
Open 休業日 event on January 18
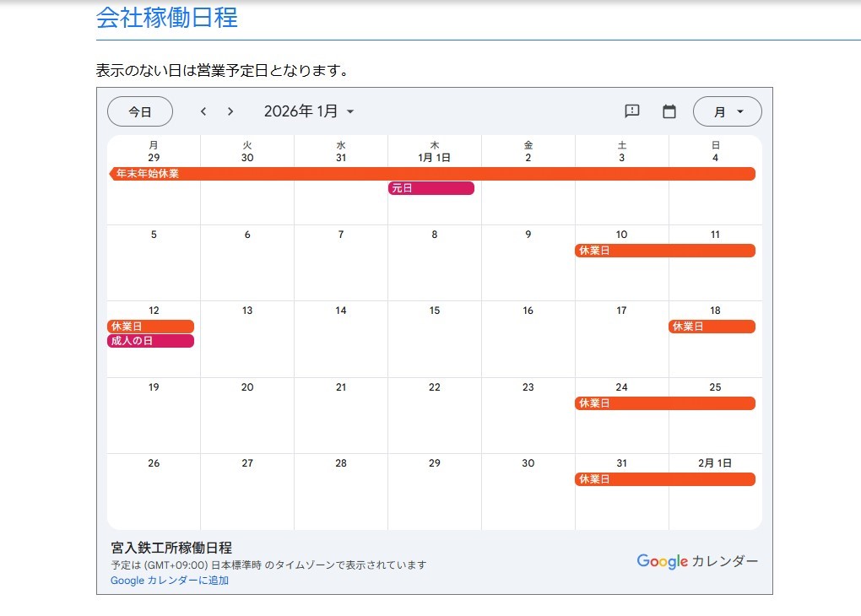coord(712,327)
